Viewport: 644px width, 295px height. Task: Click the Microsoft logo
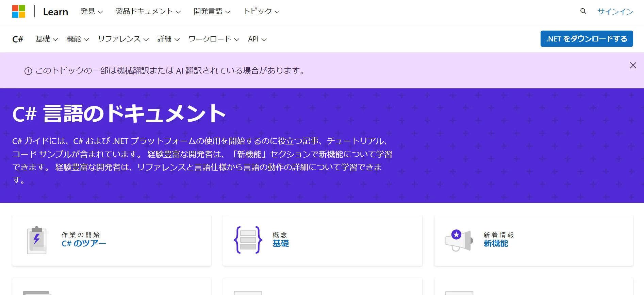tap(19, 11)
